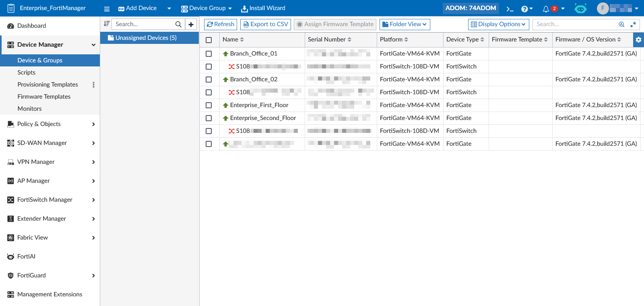Tick the checkbox for Branch_Office_01
Viewport: 644px width, 306px height.
(x=208, y=54)
